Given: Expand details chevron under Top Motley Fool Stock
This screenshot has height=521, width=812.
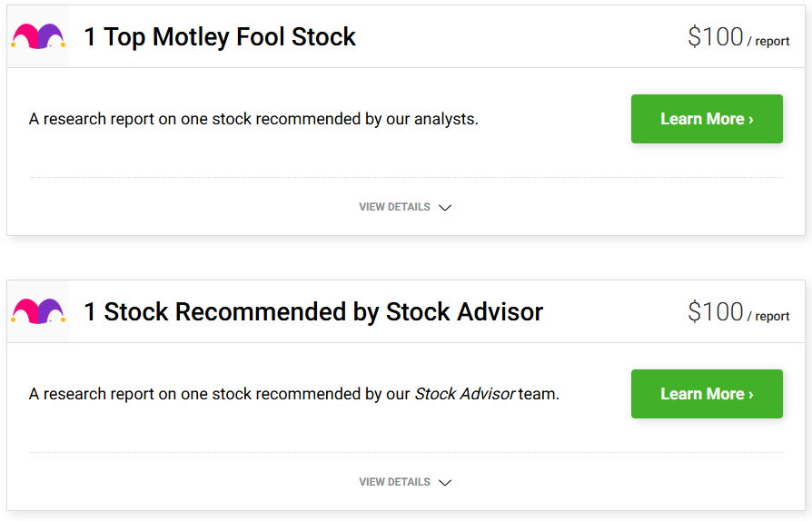Looking at the screenshot, I should (x=445, y=208).
